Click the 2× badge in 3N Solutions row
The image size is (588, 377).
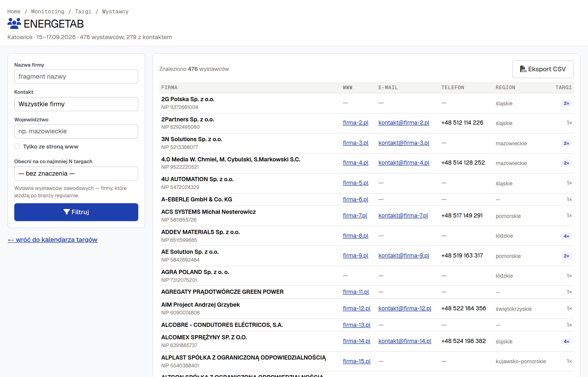[566, 143]
